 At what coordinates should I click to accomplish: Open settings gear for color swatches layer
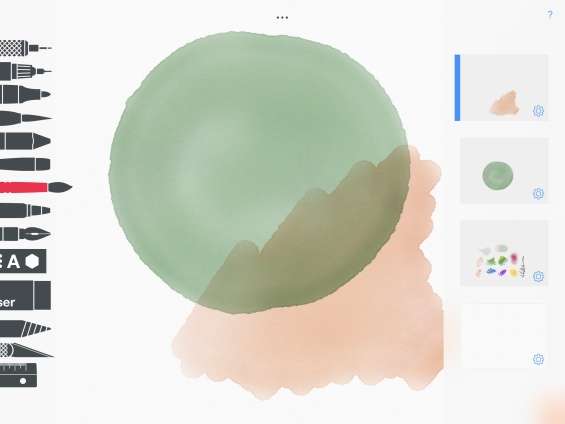tap(538, 276)
